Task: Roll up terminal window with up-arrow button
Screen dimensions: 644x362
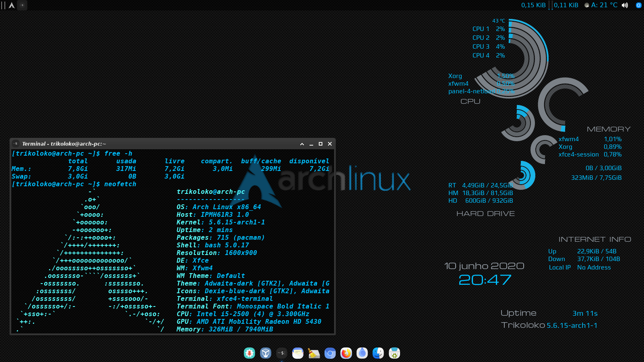Action: click(302, 144)
